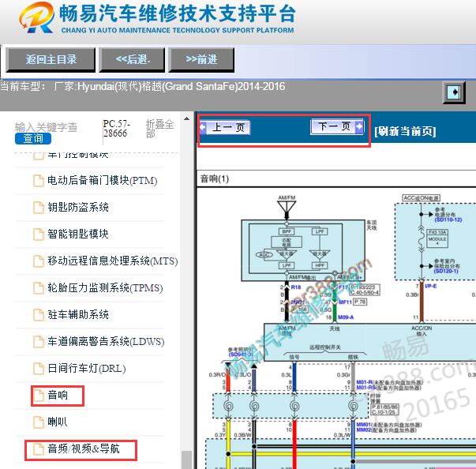Open 钥匙防盗系统 tree item

point(78,208)
